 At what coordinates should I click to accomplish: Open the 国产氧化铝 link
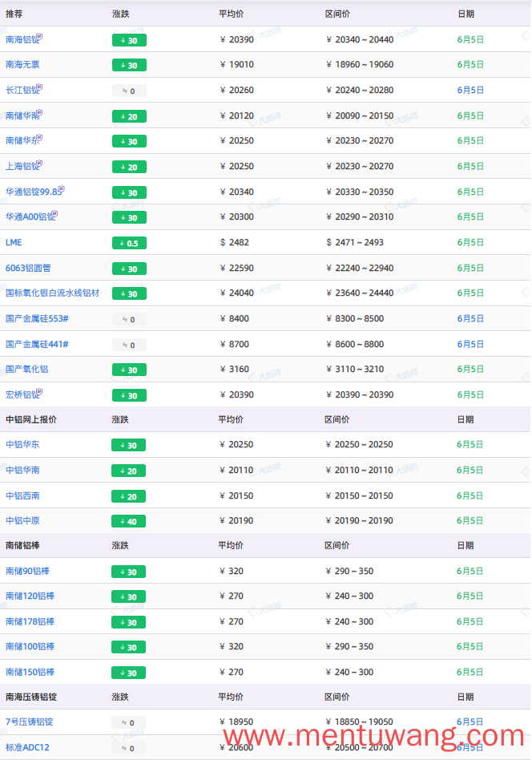26,370
